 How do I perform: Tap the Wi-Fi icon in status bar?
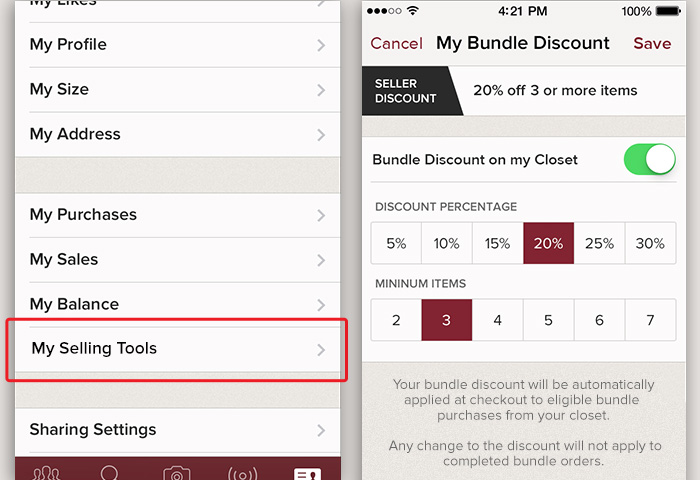pos(412,12)
